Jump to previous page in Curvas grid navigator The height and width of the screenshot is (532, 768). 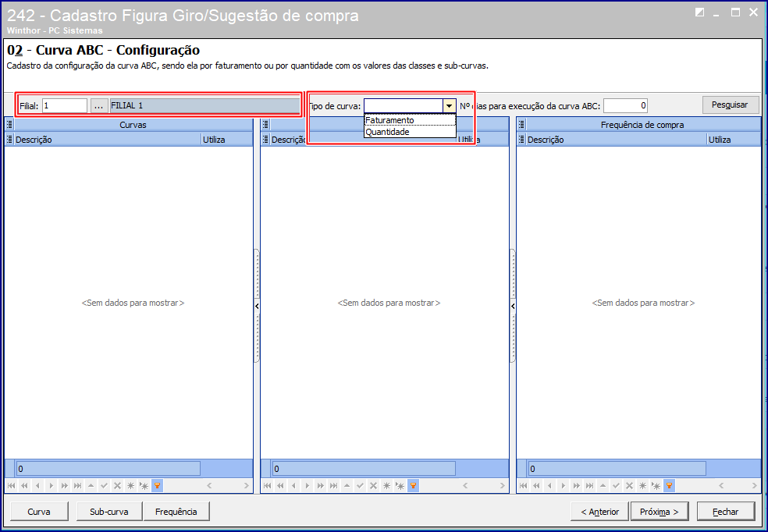click(24, 485)
